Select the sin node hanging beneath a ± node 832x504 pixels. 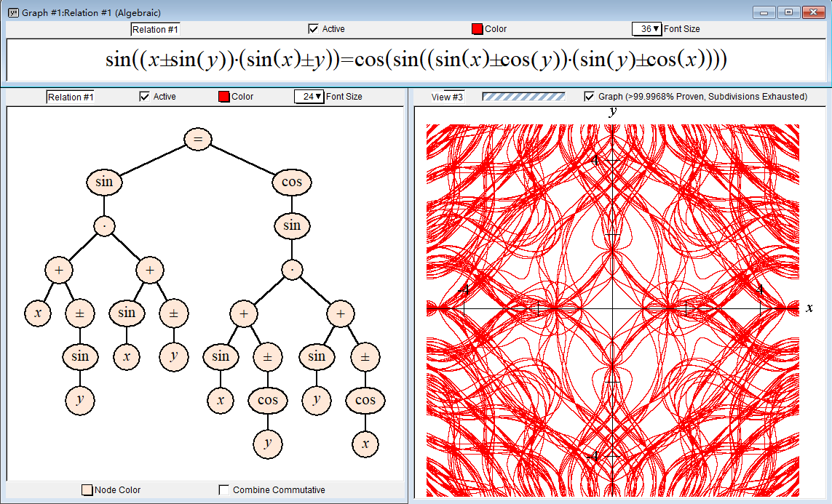[x=80, y=356]
